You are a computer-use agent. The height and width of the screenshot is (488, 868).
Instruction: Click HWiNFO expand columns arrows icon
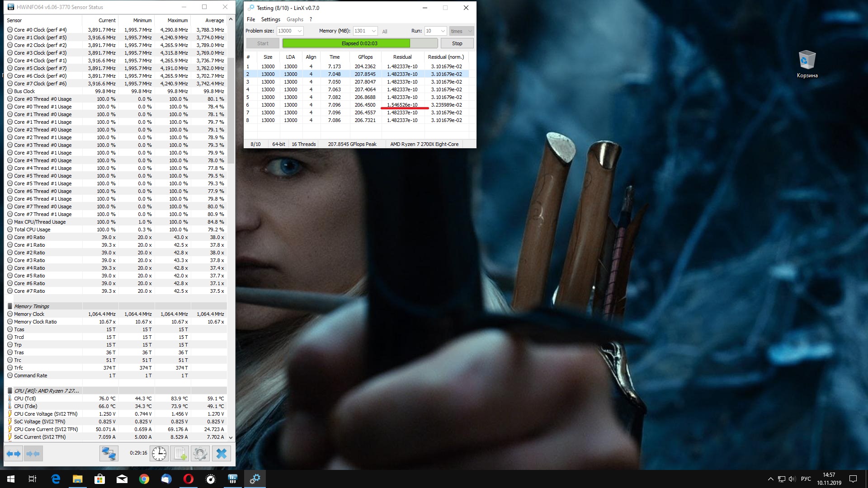click(14, 453)
